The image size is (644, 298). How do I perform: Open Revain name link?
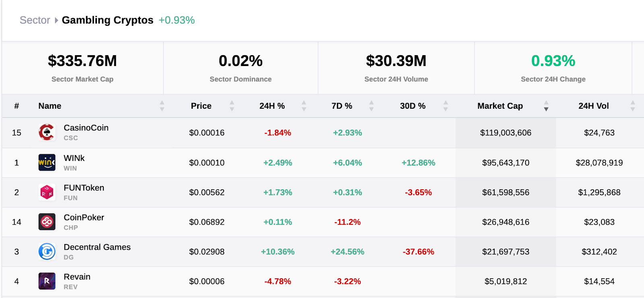pyautogui.click(x=77, y=277)
